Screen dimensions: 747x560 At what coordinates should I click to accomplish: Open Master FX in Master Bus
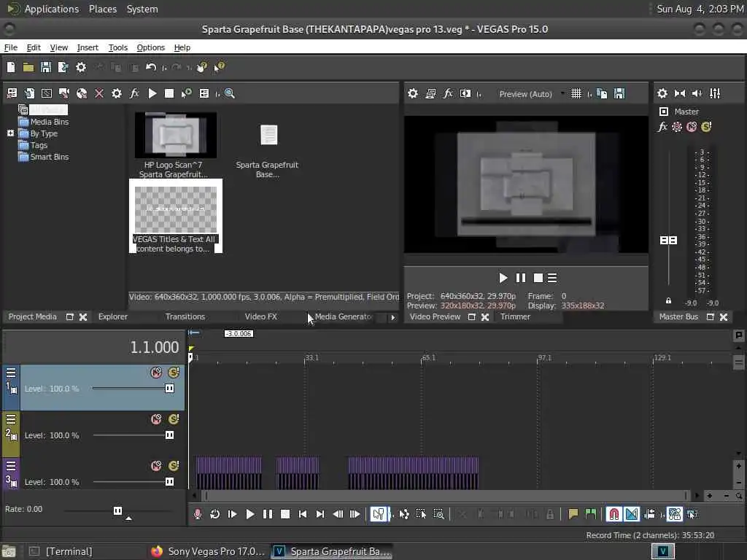(662, 127)
